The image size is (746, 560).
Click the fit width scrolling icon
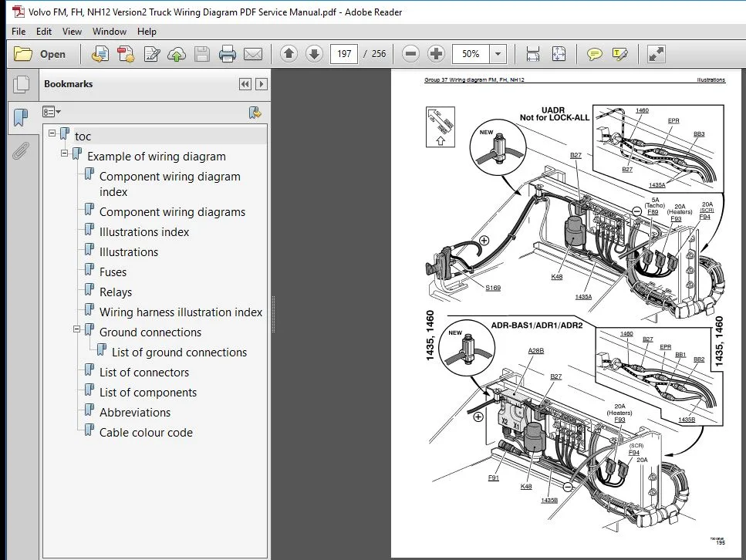coord(533,54)
